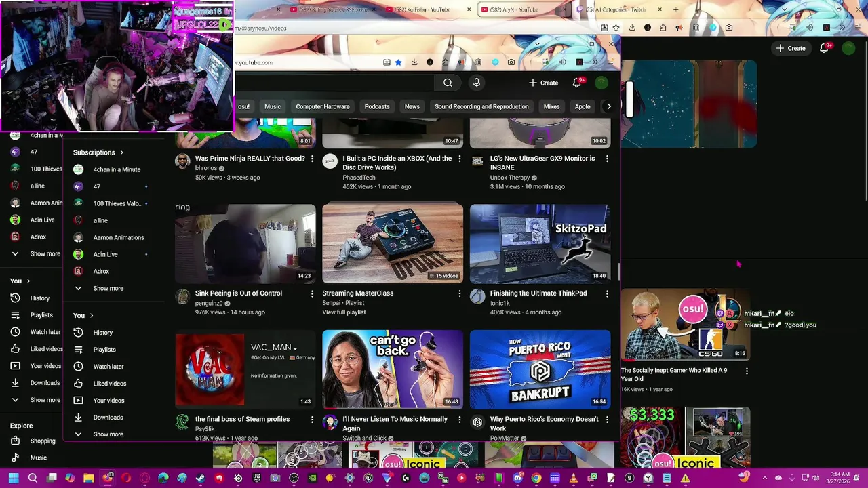868x488 pixels.
Task: Expand Subscriptions section chevron in front sidebar
Action: [x=121, y=152]
